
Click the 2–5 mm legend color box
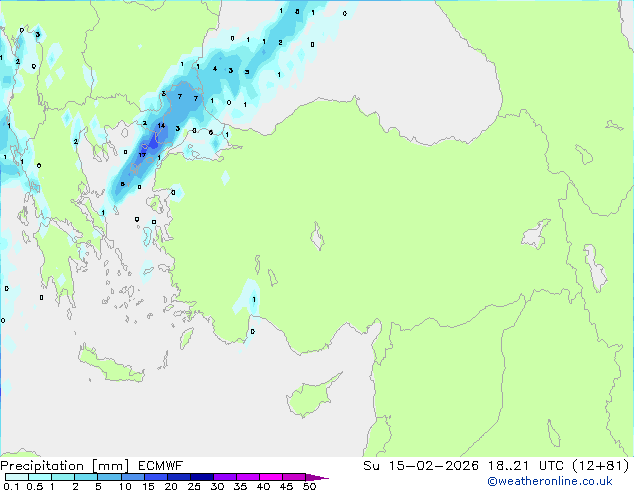[x=86, y=477]
